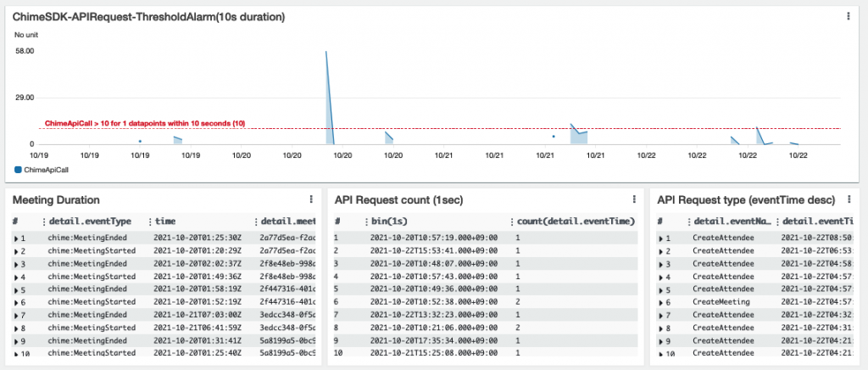
Task: Select meeting id cell 5a8199a5 in row 9
Action: click(287, 340)
